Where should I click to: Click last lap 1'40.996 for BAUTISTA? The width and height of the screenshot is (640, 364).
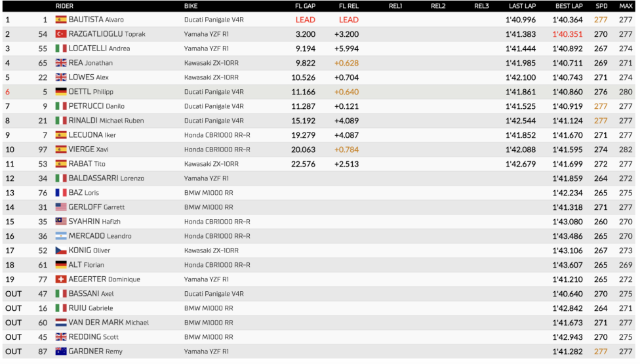[521, 20]
